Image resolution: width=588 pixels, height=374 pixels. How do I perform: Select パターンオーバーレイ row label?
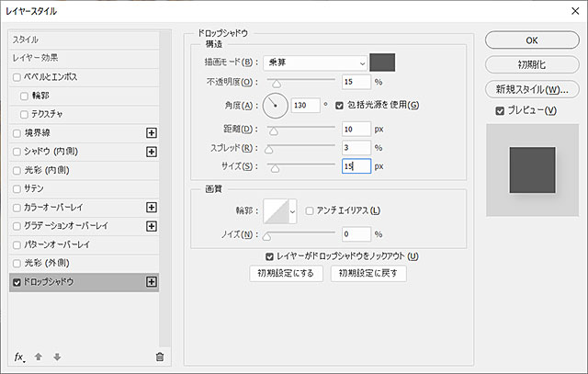click(57, 244)
